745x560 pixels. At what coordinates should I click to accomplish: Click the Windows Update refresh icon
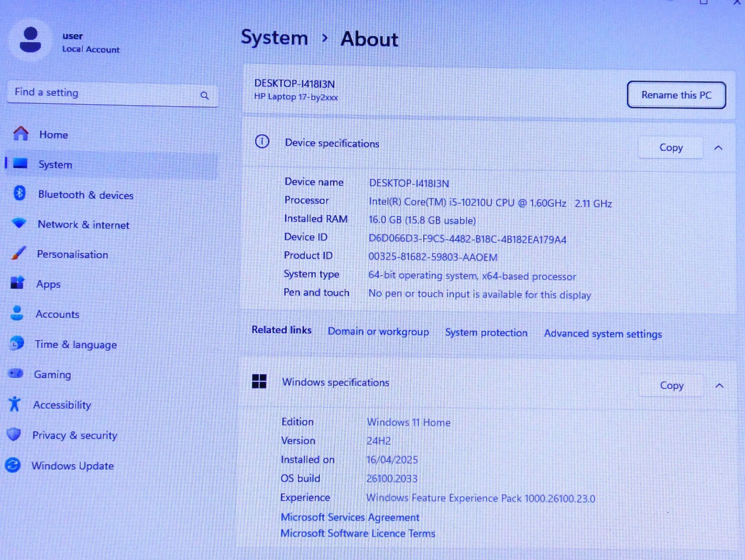point(13,465)
